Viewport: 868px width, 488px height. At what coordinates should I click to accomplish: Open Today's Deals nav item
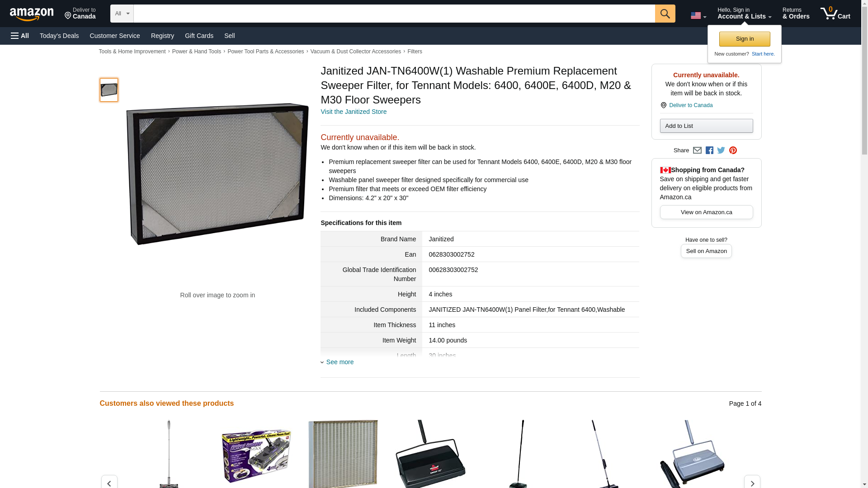tap(59, 36)
